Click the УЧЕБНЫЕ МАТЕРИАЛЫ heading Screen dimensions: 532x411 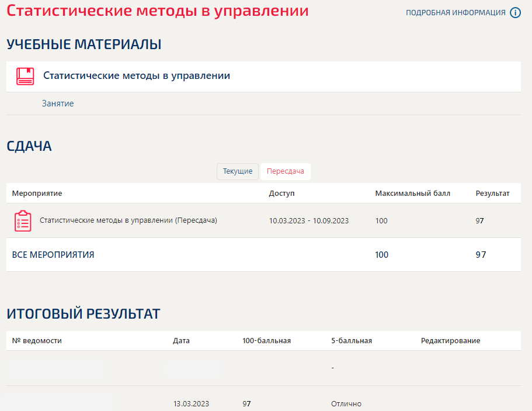pyautogui.click(x=84, y=44)
